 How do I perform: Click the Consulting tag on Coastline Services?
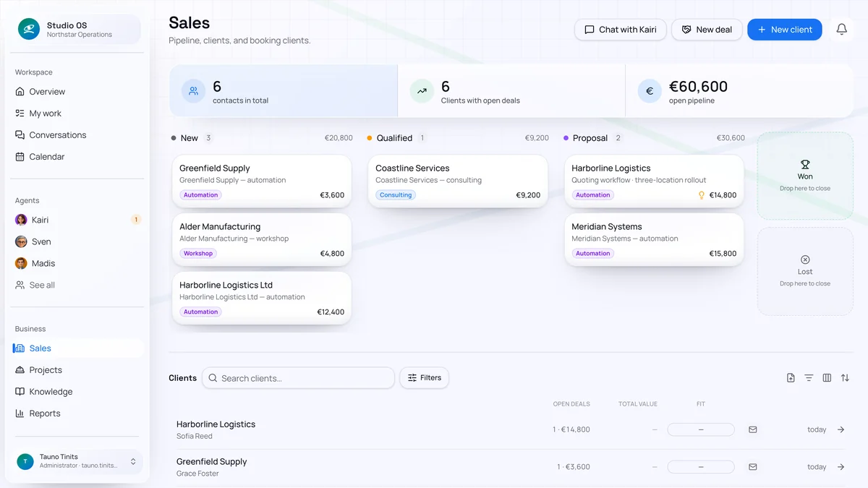point(396,195)
